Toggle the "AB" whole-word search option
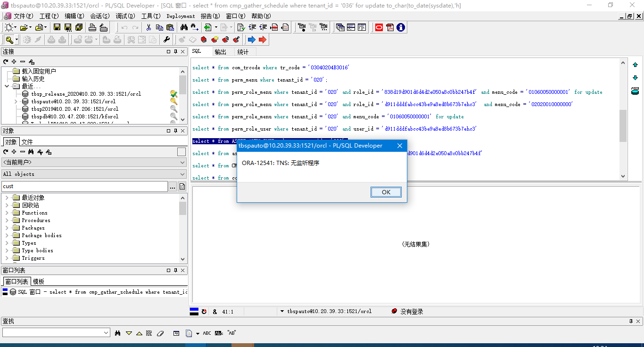The image size is (644, 347). tap(231, 333)
